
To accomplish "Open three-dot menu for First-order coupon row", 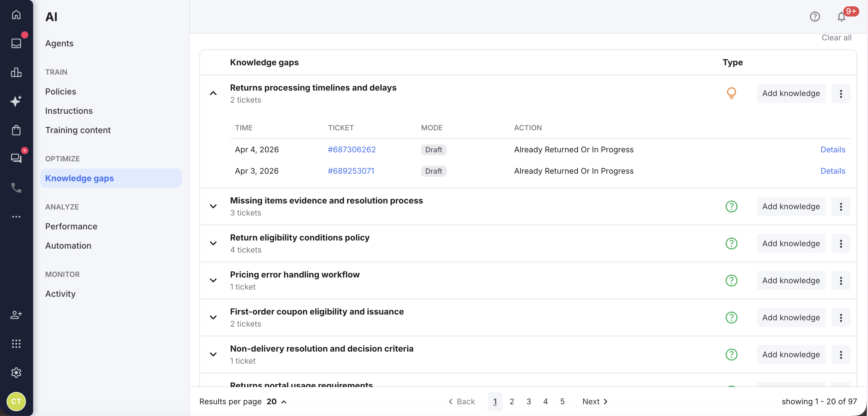I will [841, 317].
